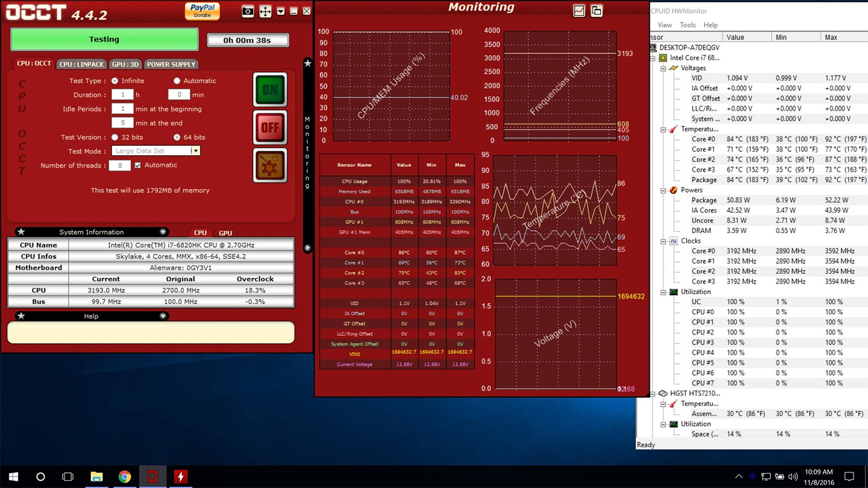Switch to the POWER SUPPLY tab
Image resolution: width=868 pixels, height=488 pixels.
coord(171,64)
